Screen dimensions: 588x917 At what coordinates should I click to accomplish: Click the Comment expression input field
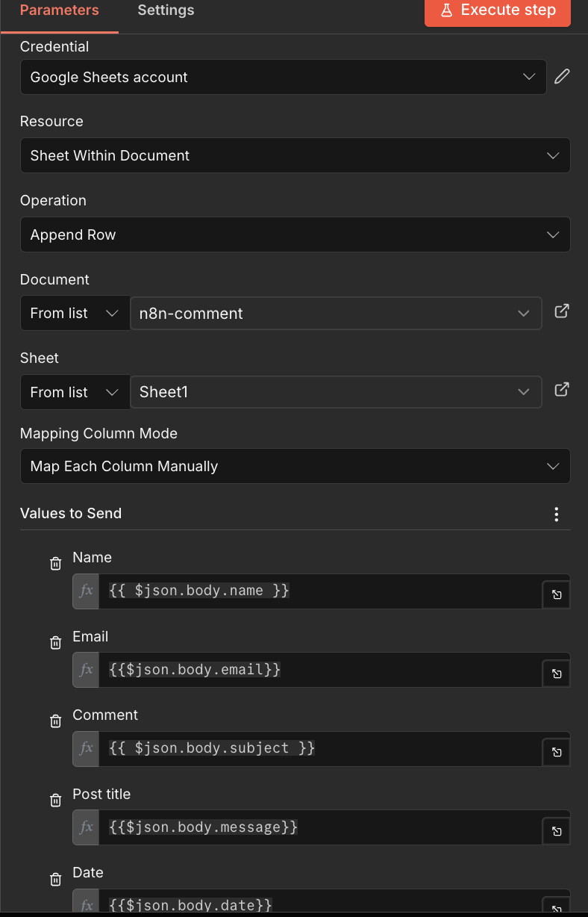coord(319,748)
